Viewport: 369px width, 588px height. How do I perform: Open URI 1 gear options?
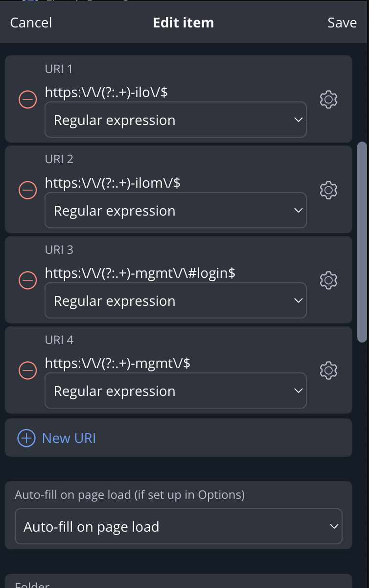(x=328, y=99)
